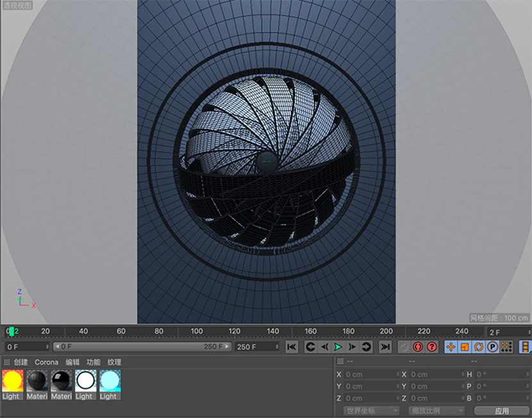Click the frame 100 mark on timeline
The image size is (532, 418).
click(x=197, y=331)
